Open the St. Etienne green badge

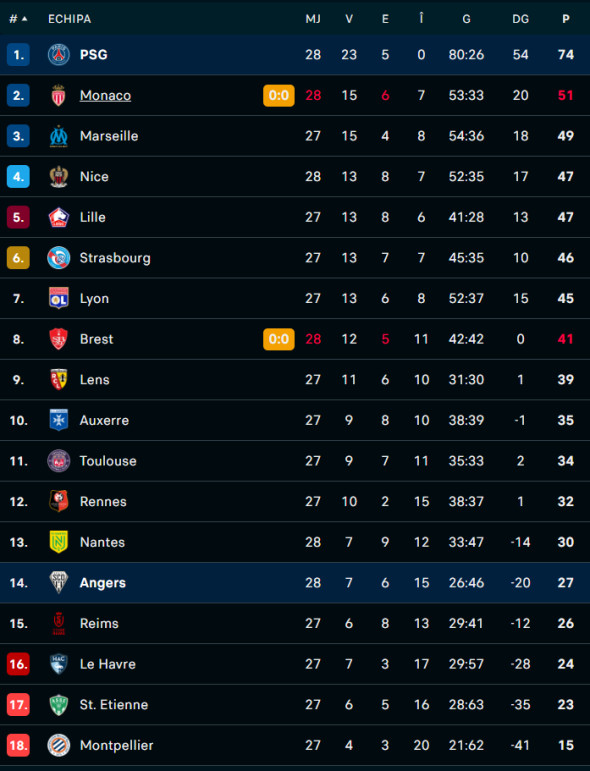tap(59, 705)
